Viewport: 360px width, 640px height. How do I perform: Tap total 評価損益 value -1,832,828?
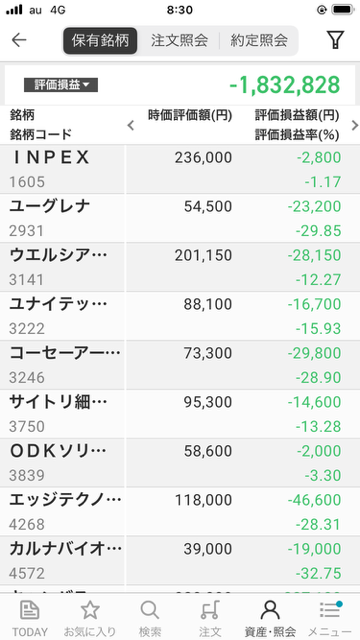point(284,85)
